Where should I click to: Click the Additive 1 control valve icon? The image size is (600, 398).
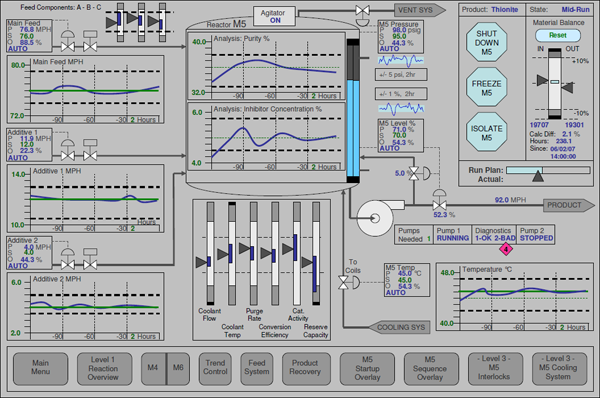click(68, 150)
